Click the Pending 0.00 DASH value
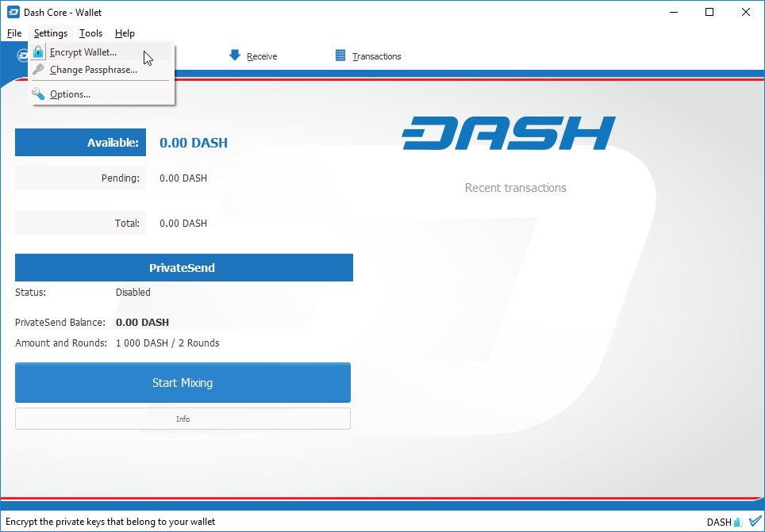Viewport: 765px width, 532px height. pyautogui.click(x=183, y=178)
